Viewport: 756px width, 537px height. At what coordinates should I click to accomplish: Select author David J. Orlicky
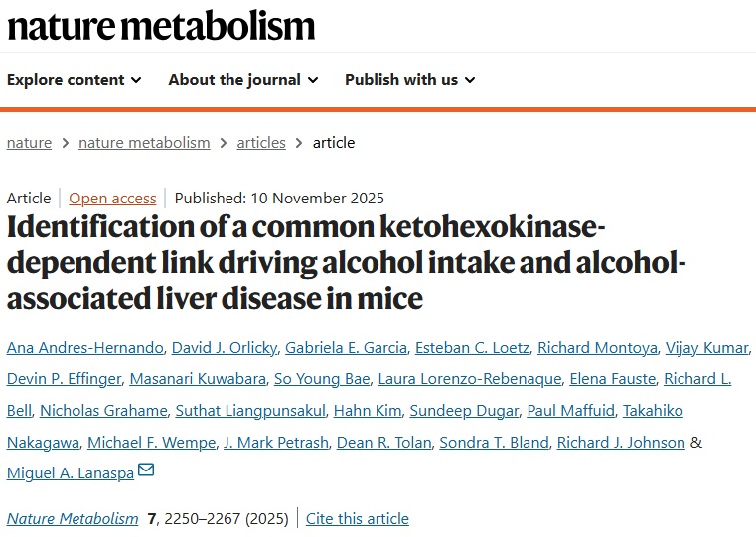(224, 347)
